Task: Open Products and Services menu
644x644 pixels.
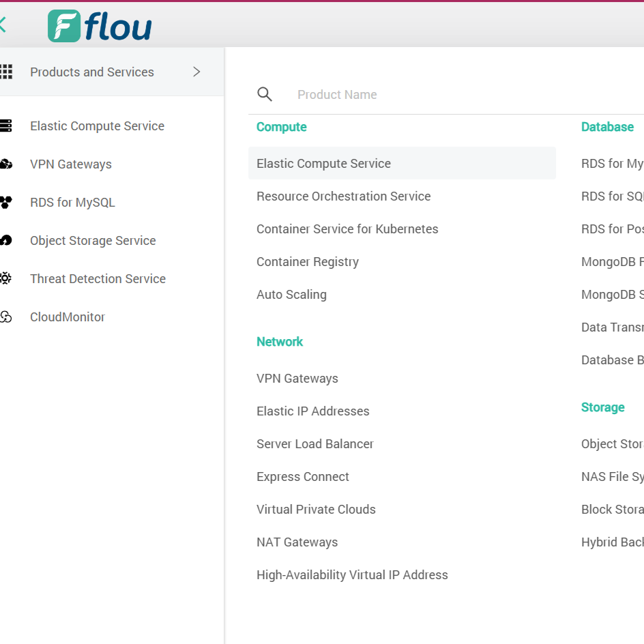Action: point(92,72)
